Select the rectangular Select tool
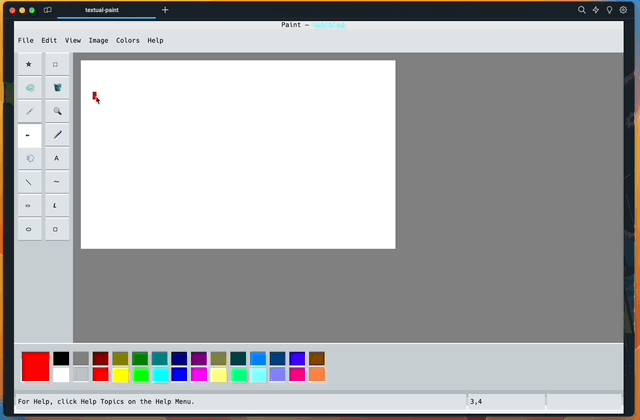 pyautogui.click(x=56, y=64)
